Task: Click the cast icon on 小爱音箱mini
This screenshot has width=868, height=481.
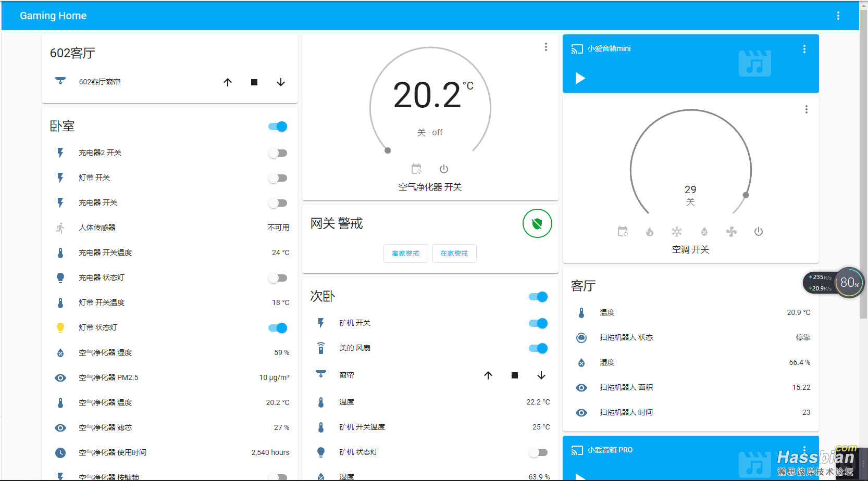Action: tap(577, 49)
